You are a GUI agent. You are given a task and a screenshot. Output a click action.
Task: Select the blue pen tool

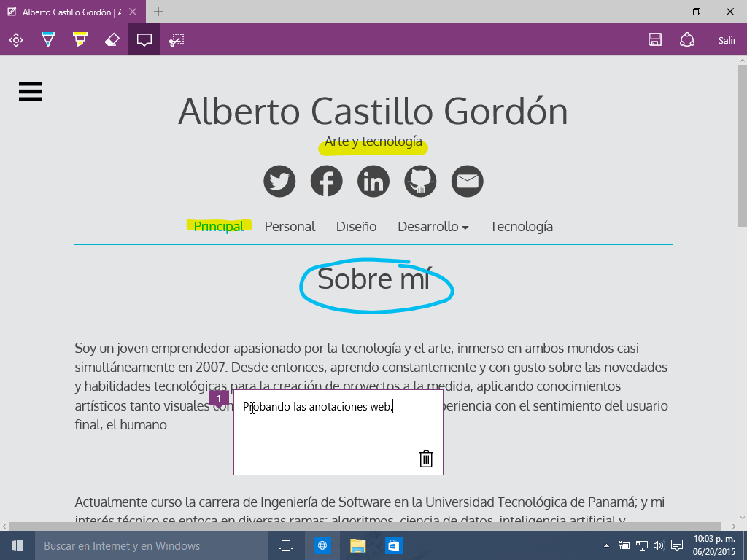pos(48,40)
